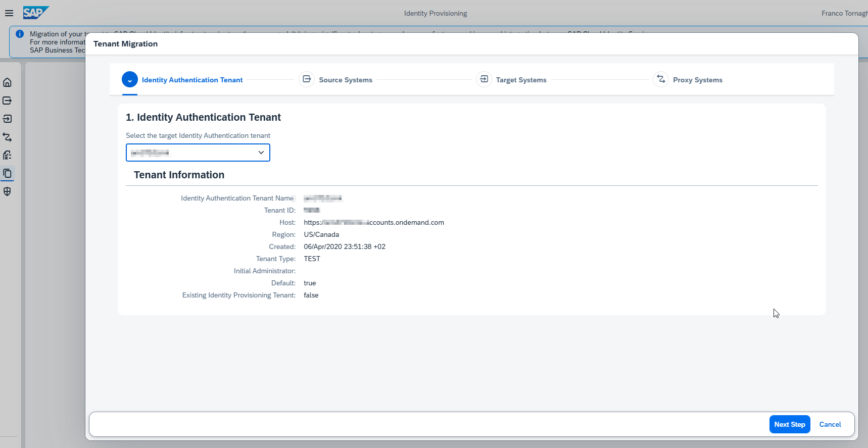Open the shield security sidebar icon
This screenshot has width=868, height=448.
(x=8, y=191)
